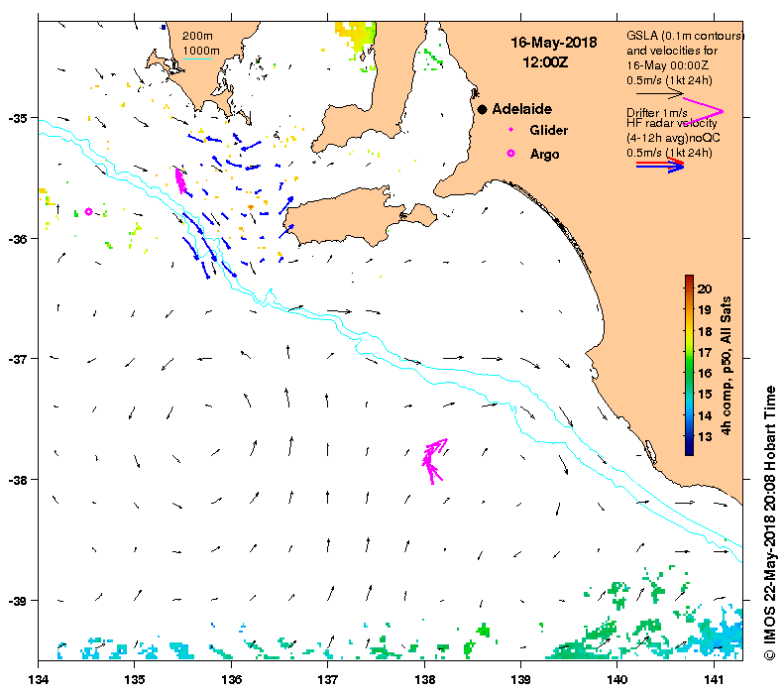Image resolution: width=784 pixels, height=694 pixels.
Task: Click the colorbar label 17
Action: pos(705,353)
